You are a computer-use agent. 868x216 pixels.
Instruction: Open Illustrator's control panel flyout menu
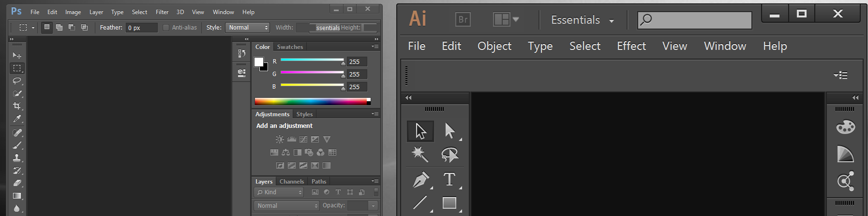[840, 75]
